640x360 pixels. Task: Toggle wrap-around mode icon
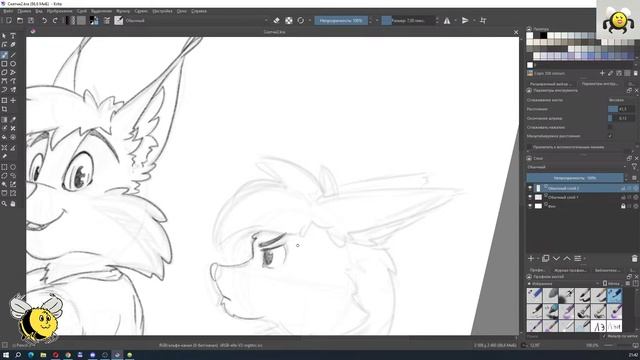click(x=483, y=20)
